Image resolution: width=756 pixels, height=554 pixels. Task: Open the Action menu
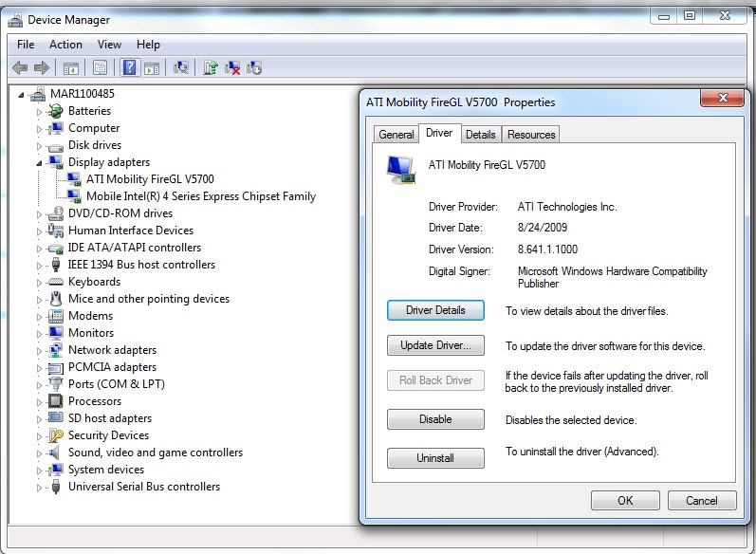coord(65,45)
